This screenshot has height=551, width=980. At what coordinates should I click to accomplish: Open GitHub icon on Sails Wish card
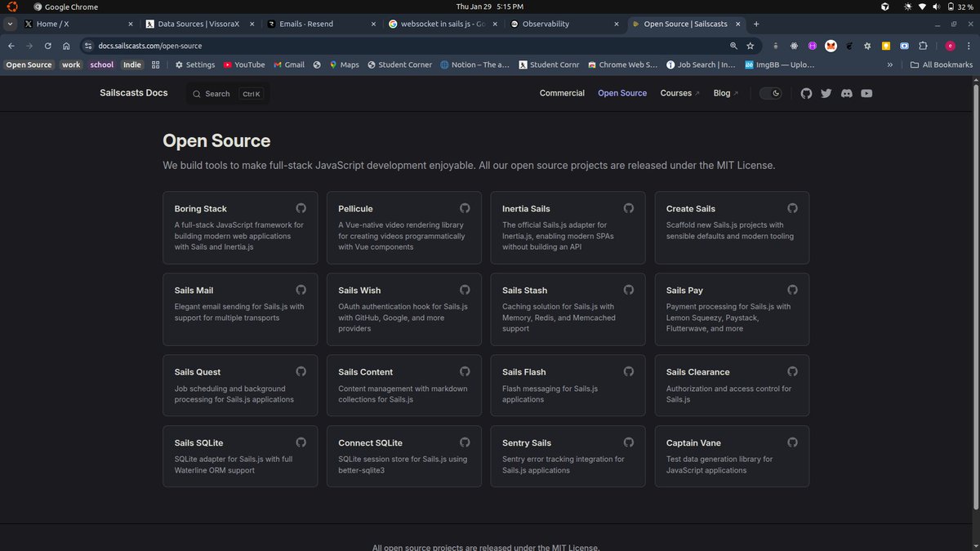tap(465, 290)
